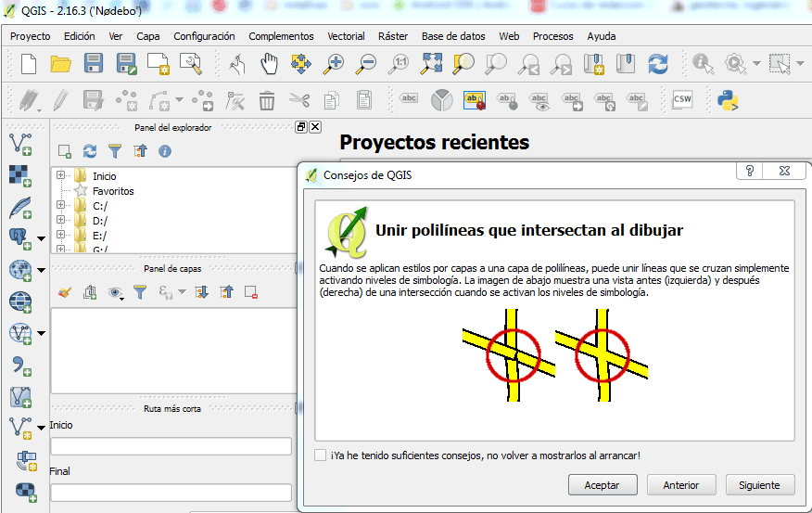Toggle layer visibility eye in layers panel

point(115,293)
